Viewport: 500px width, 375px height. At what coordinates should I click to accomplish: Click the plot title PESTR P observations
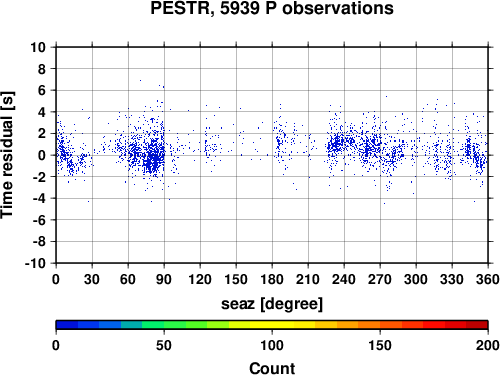[x=272, y=8]
